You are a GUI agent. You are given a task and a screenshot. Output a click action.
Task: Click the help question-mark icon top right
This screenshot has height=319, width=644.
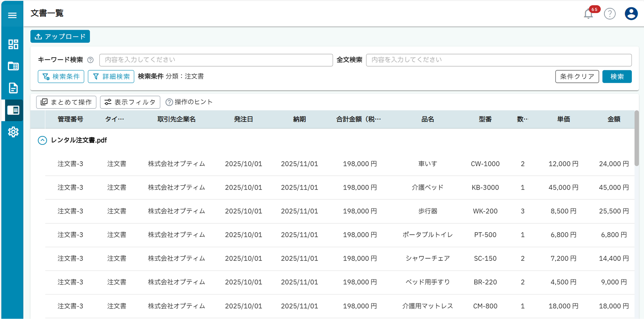click(610, 14)
